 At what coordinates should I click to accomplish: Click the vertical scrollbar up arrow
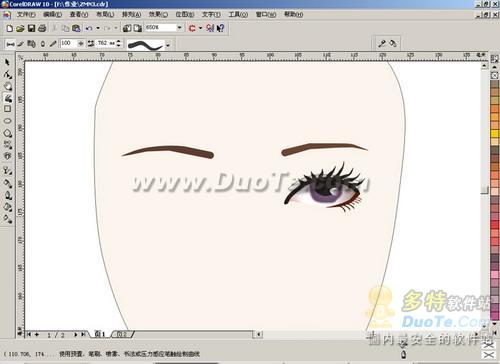[484, 66]
